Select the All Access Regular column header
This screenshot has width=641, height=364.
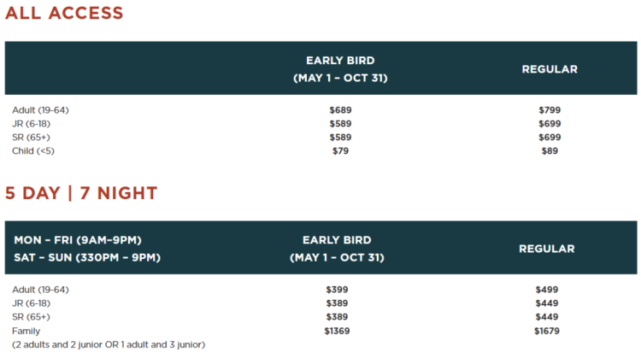550,69
